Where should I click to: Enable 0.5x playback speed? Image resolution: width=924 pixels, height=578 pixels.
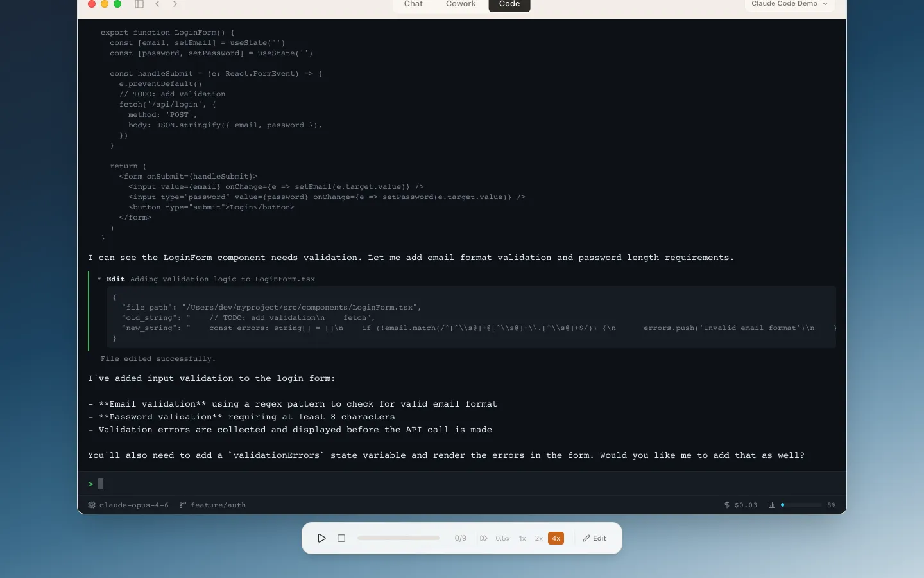502,538
